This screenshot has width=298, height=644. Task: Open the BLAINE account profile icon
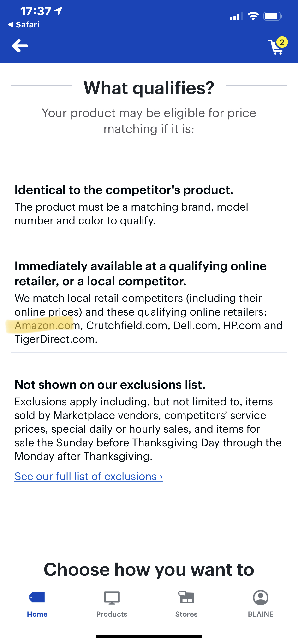point(261,598)
